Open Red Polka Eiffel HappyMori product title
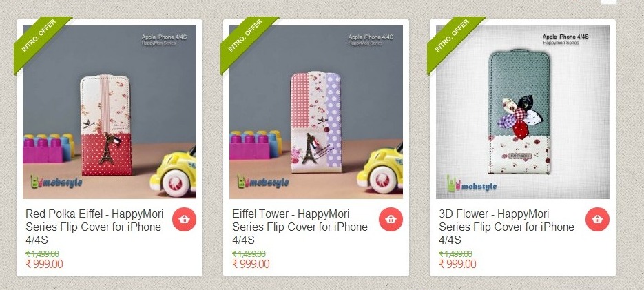The image size is (644, 290). pos(94,227)
